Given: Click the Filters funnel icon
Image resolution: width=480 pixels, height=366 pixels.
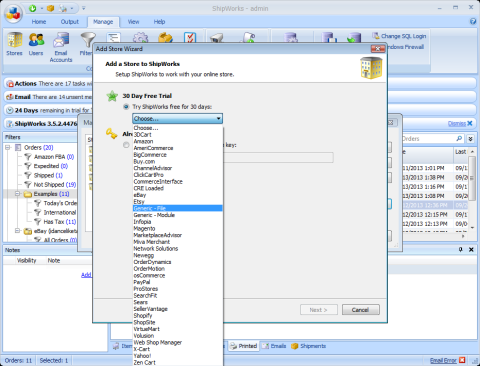Looking at the screenshot, I should (x=87, y=40).
